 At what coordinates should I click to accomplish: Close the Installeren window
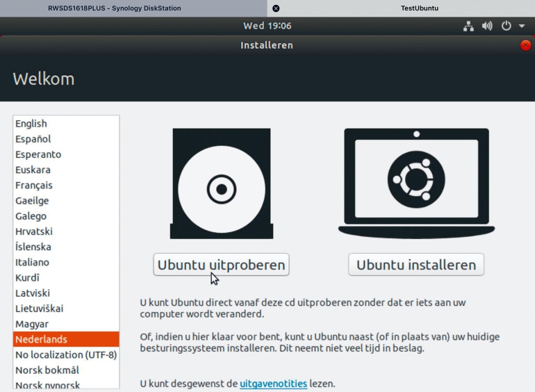pos(525,45)
